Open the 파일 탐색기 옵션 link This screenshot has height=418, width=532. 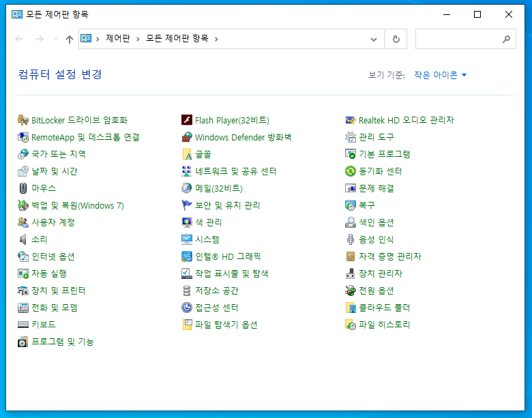pyautogui.click(x=226, y=325)
